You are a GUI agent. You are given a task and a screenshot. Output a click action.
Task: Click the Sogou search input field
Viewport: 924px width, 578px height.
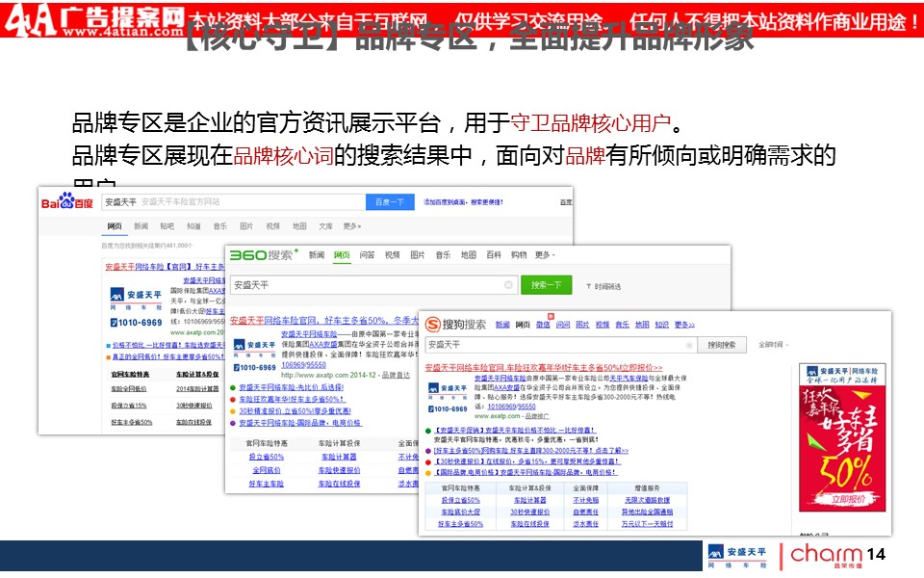560,345
